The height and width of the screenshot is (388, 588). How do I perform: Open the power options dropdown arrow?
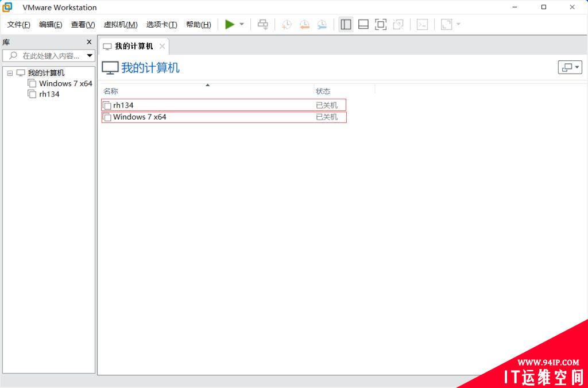[x=242, y=24]
